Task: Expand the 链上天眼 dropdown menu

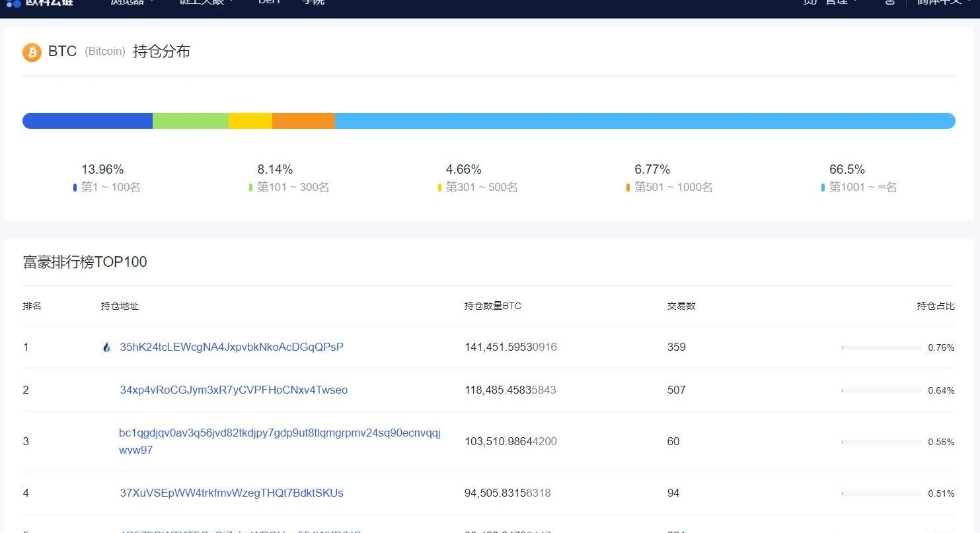Action: tap(206, 2)
